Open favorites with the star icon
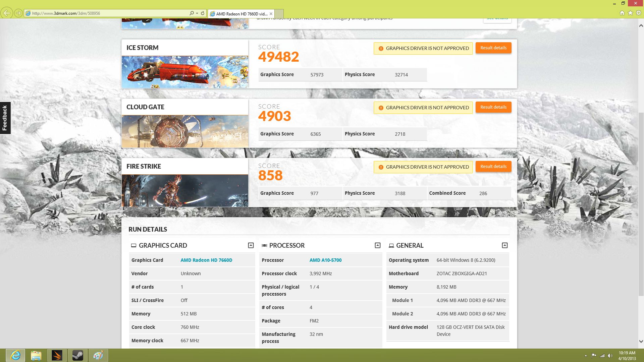644x362 pixels. (630, 13)
